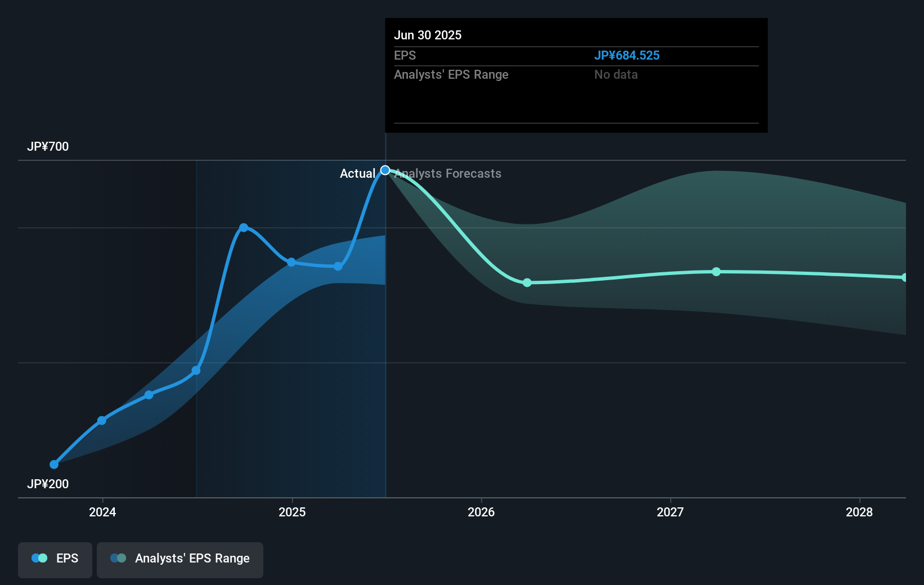Toggle the Analysts' EPS Range legend
Image resolution: width=924 pixels, height=585 pixels.
pyautogui.click(x=180, y=560)
